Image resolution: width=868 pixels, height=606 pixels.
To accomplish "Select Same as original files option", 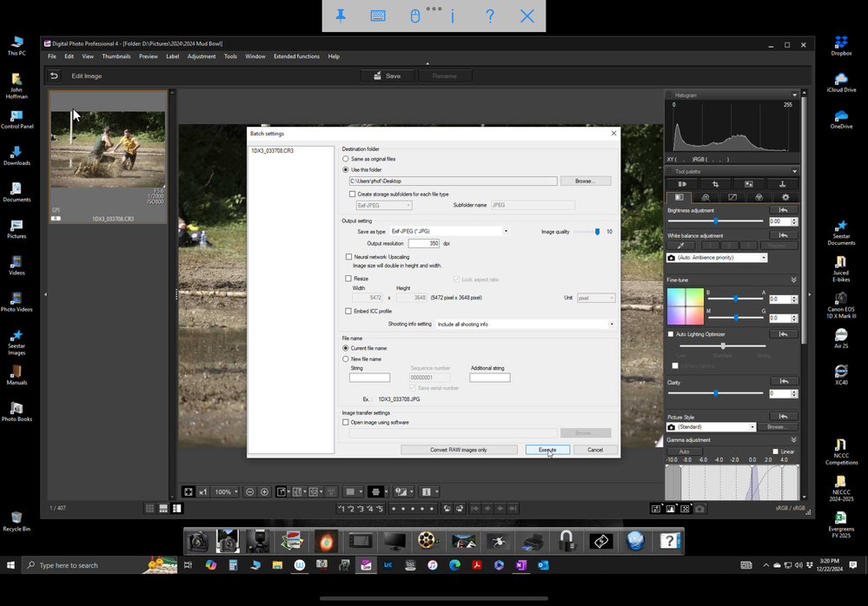I will click(346, 159).
